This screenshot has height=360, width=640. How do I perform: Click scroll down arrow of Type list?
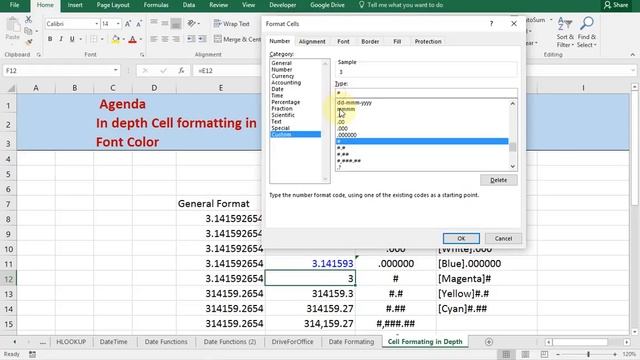513,166
